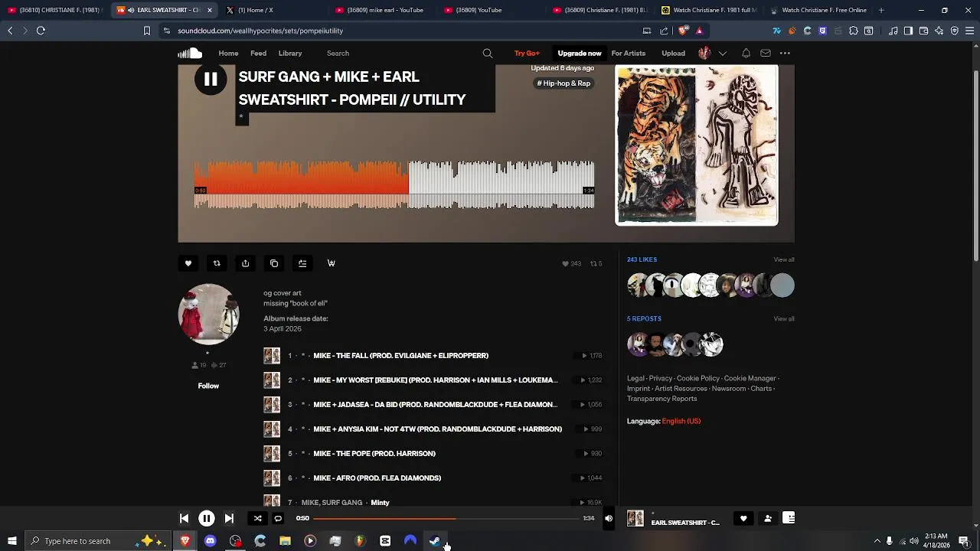Skip to previous track in player bar
The width and height of the screenshot is (980, 551).
[x=184, y=518]
